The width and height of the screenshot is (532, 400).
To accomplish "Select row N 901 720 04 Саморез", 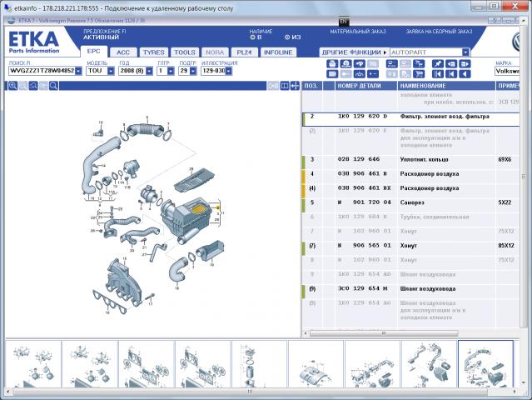I will [x=410, y=206].
